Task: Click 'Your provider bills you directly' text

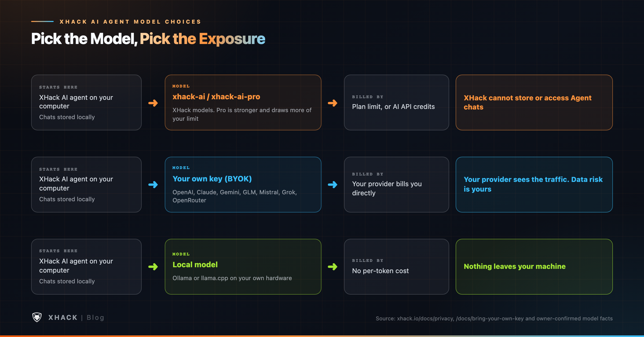Action: coord(387,188)
